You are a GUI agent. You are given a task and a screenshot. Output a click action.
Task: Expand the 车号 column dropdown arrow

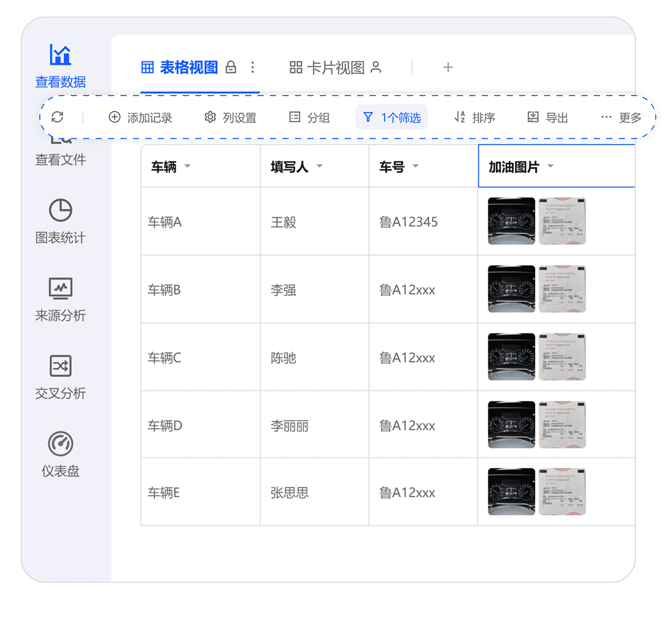pyautogui.click(x=416, y=166)
